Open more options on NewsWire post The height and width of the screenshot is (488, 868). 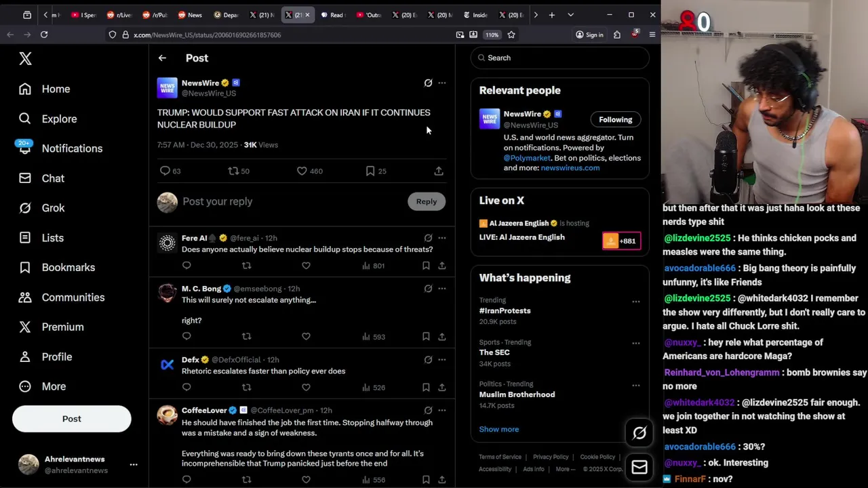coord(442,83)
